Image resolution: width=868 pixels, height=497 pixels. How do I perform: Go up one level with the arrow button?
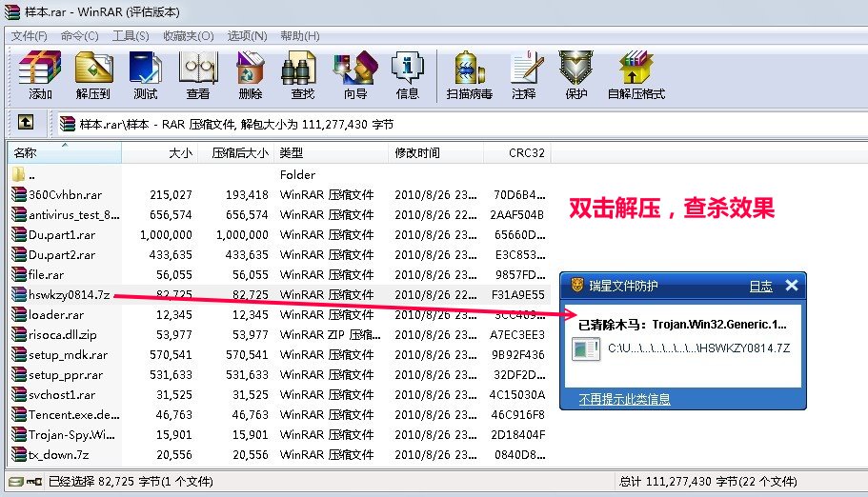(26, 122)
